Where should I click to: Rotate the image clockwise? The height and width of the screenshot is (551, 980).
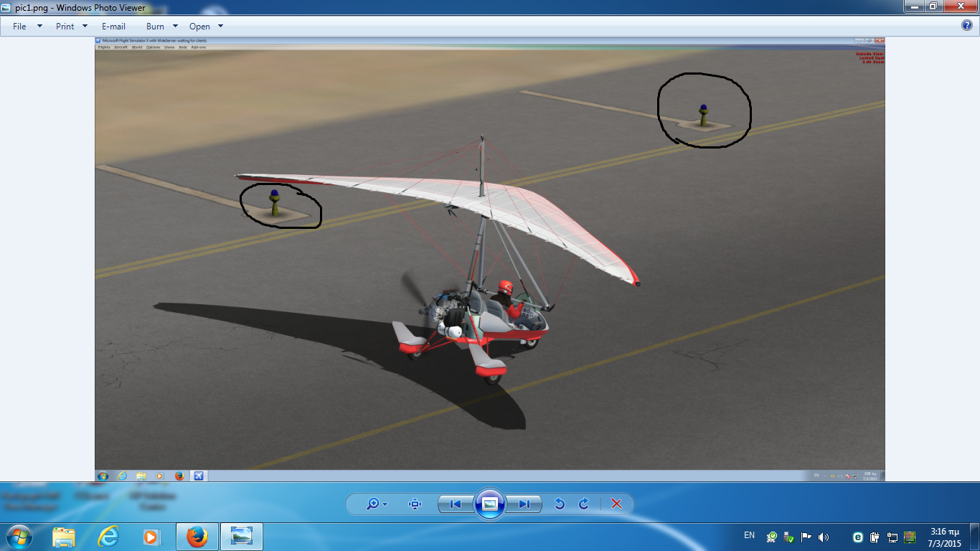[x=584, y=504]
